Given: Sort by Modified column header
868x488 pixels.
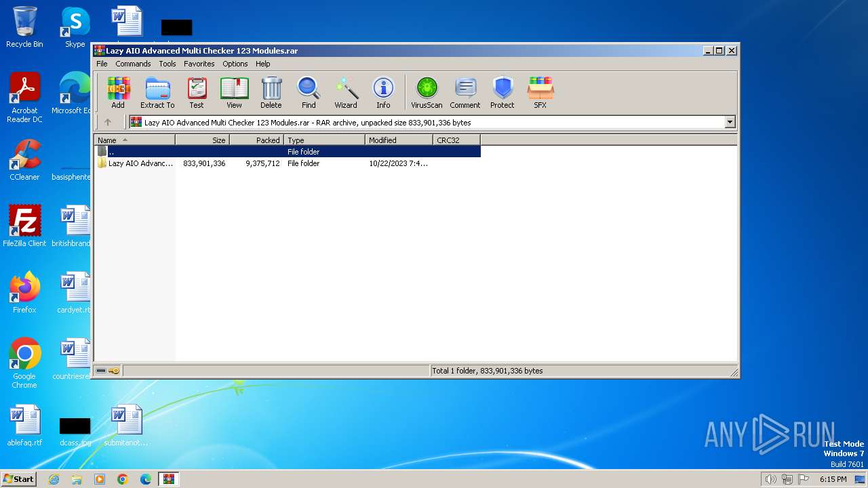Looking at the screenshot, I should click(x=399, y=140).
